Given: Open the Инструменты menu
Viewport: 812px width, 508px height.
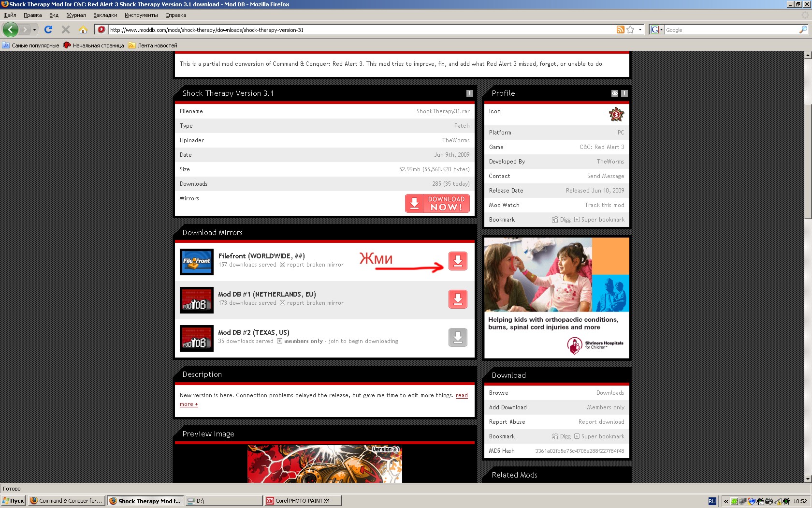Looking at the screenshot, I should (141, 15).
